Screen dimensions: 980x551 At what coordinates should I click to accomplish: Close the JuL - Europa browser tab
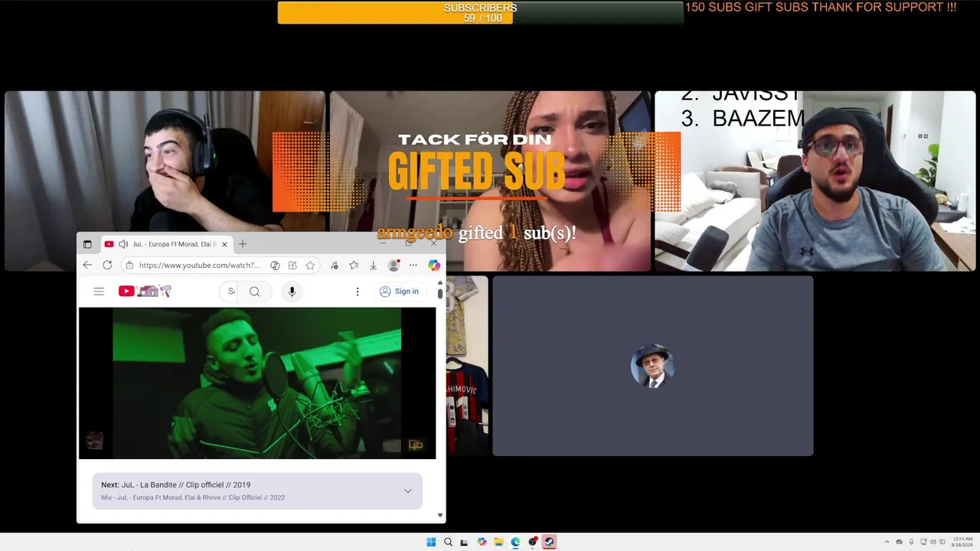224,244
